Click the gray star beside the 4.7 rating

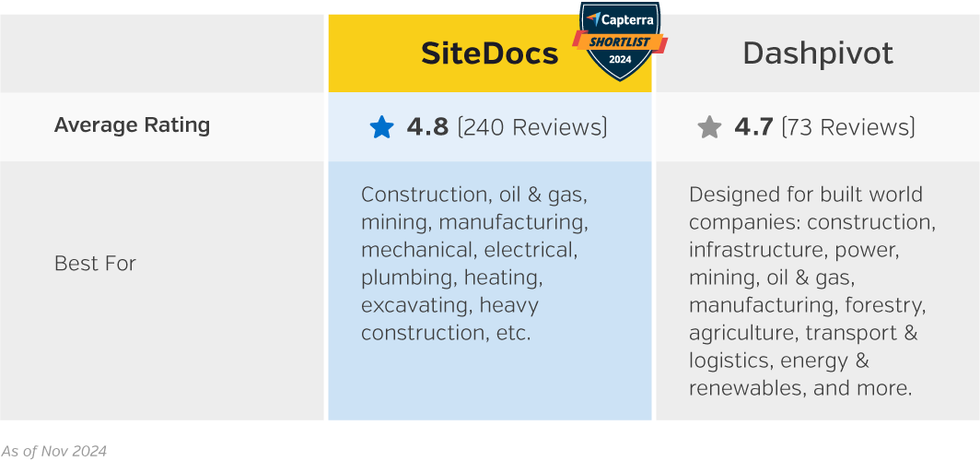coord(709,127)
